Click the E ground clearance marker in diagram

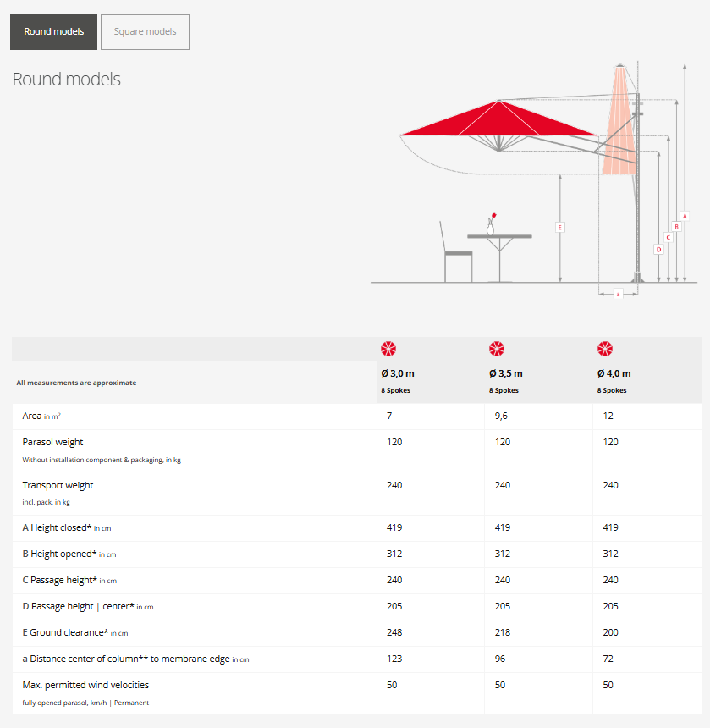point(559,227)
